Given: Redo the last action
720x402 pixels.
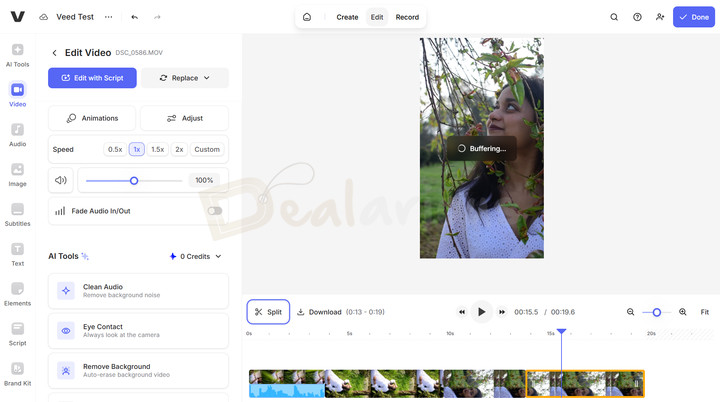Looking at the screenshot, I should point(157,17).
